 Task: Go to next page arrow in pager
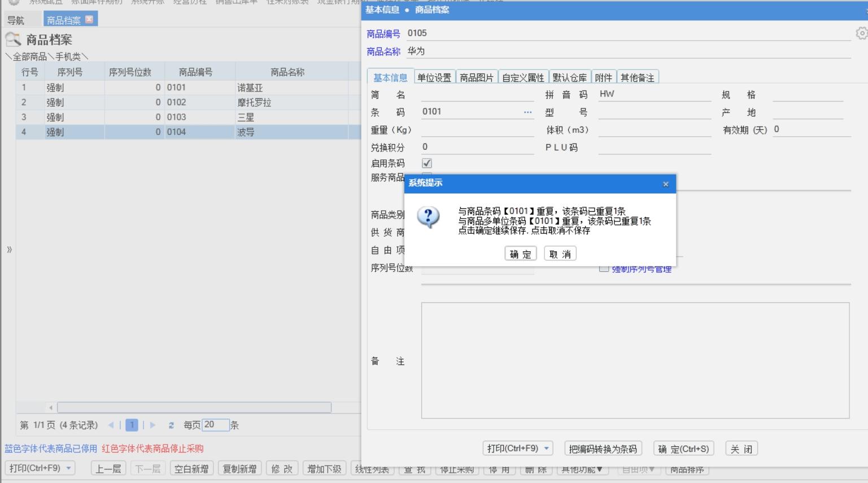click(x=152, y=425)
